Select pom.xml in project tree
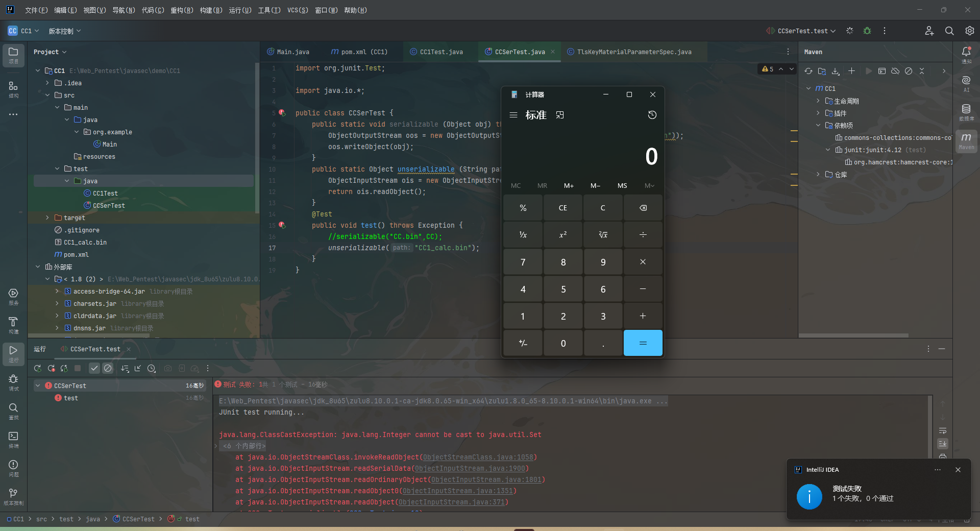Viewport: 980px width, 531px height. click(76, 254)
